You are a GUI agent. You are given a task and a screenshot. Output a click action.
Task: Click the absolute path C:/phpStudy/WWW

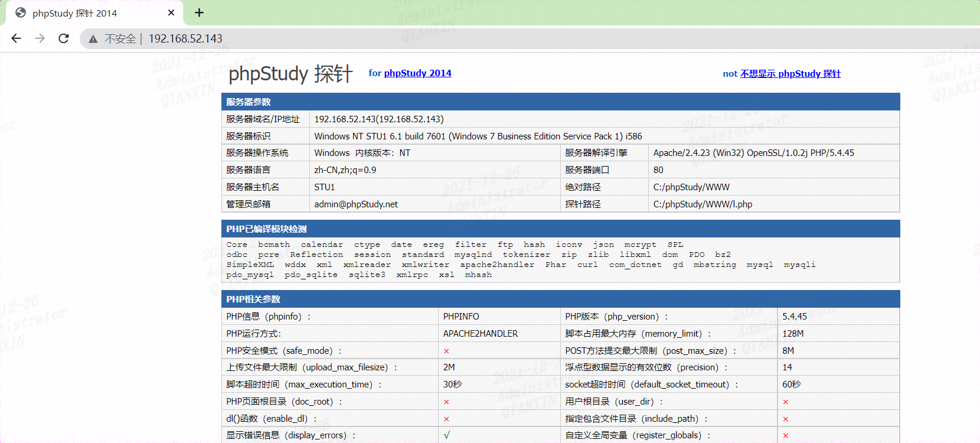[x=691, y=187]
